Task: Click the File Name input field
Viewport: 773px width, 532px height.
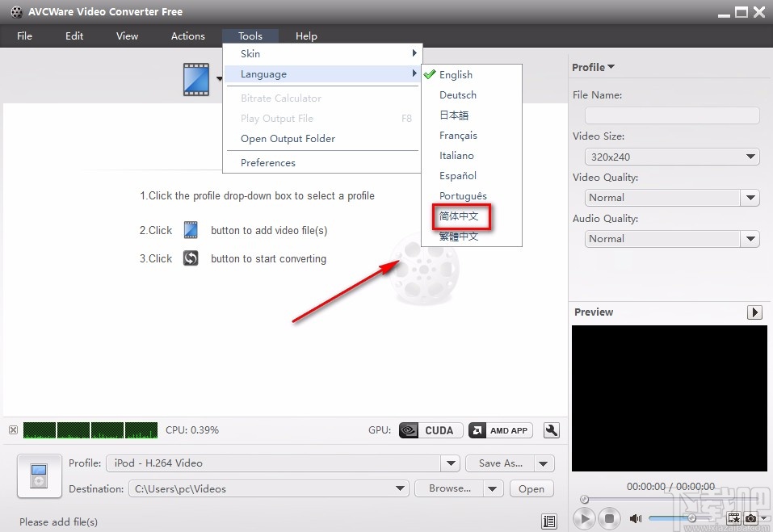Action: (672, 115)
